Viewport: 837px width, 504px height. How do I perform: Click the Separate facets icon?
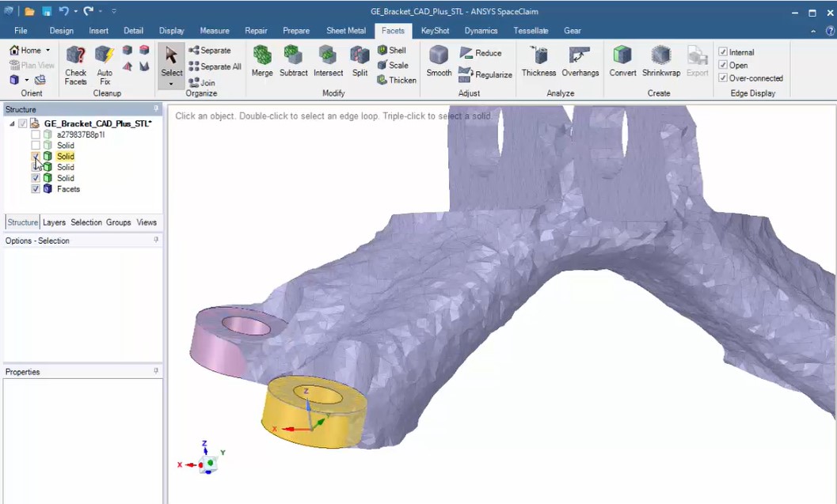[210, 50]
